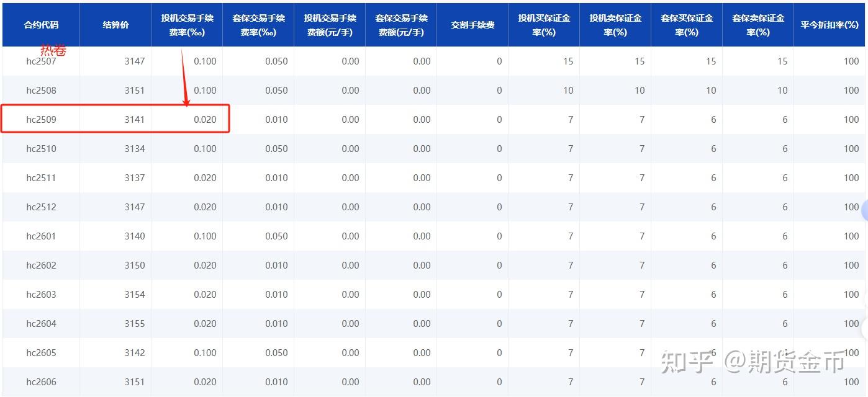Select settlement price 3141 for hc2509
The height and width of the screenshot is (397, 868).
134,120
